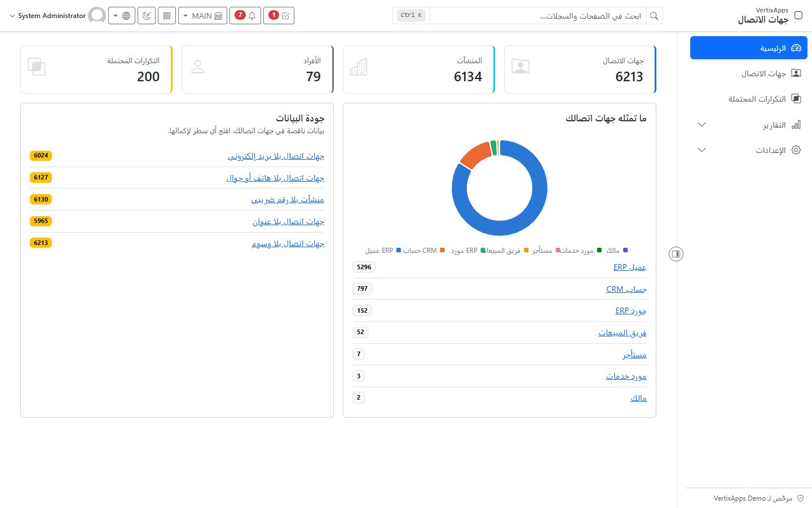
Task: Expand the الإعدادات sidebar section
Action: tap(749, 150)
